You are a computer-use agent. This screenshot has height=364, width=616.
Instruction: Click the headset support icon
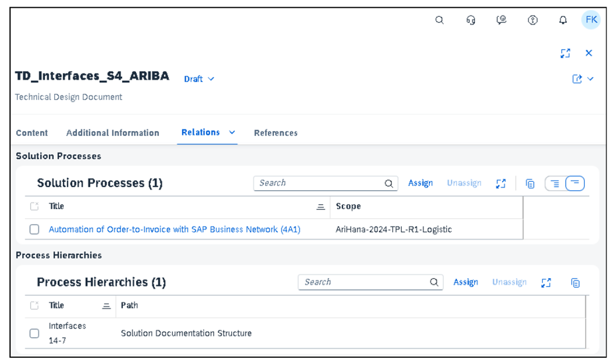point(470,20)
